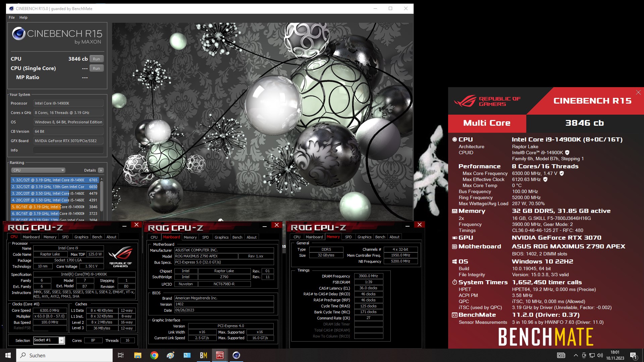Switch right CPU-Z window to Mainboard tab
Viewport: 644px width, 362px height.
(314, 237)
